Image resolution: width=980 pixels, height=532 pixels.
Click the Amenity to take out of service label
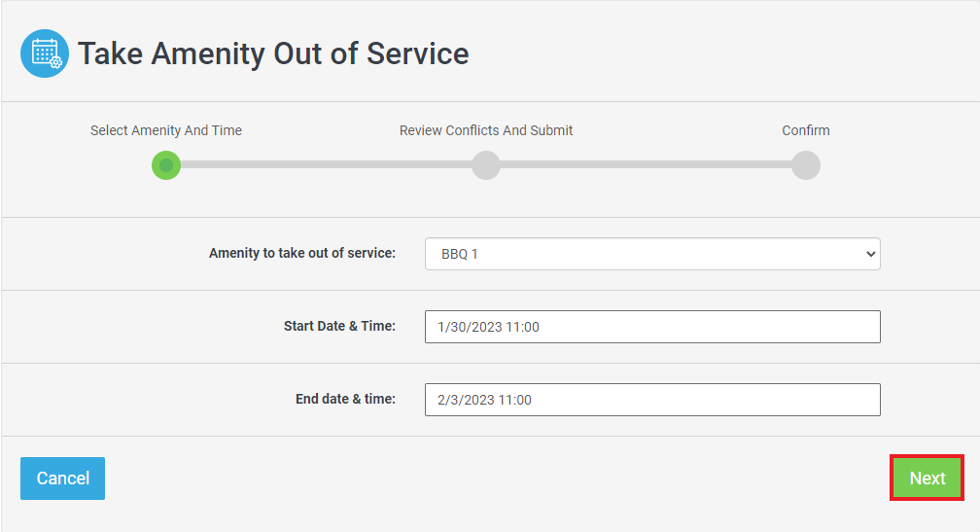tap(302, 253)
